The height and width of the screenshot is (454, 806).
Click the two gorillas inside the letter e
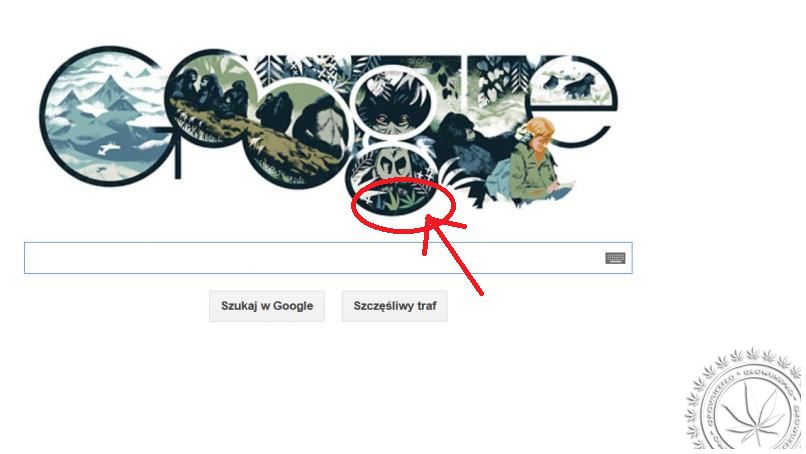coord(571,83)
